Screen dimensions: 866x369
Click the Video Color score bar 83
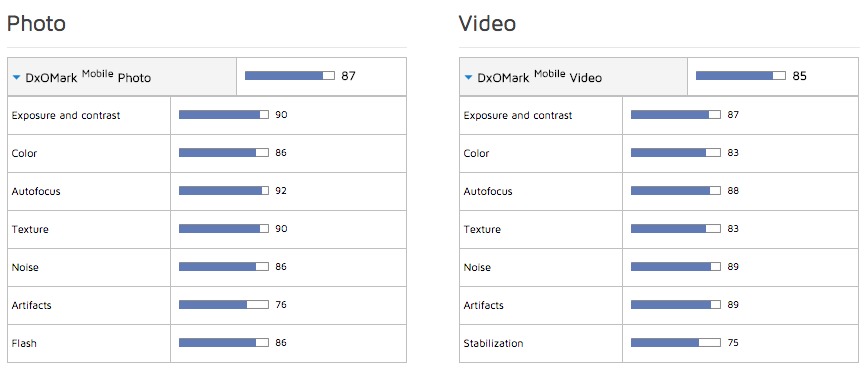tap(675, 152)
